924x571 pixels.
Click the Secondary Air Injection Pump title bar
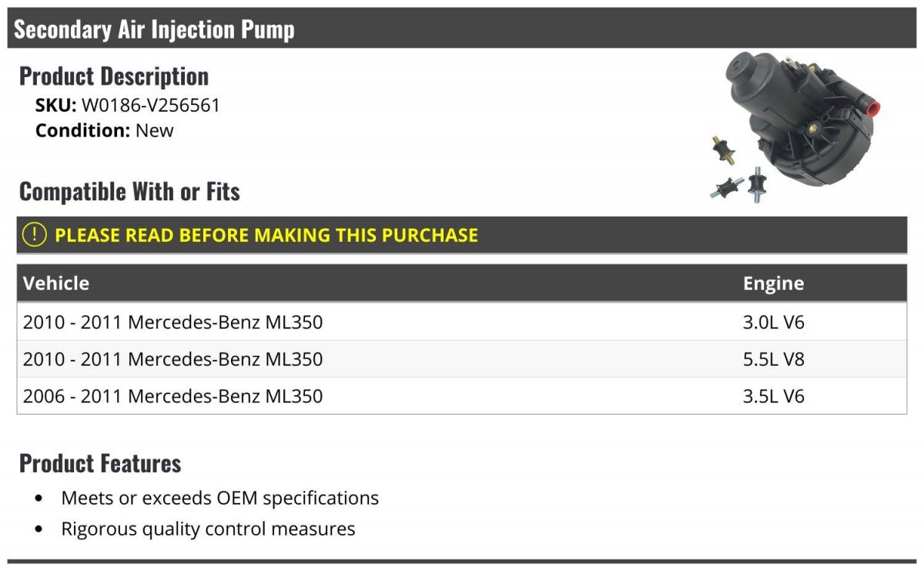pyautogui.click(x=462, y=29)
